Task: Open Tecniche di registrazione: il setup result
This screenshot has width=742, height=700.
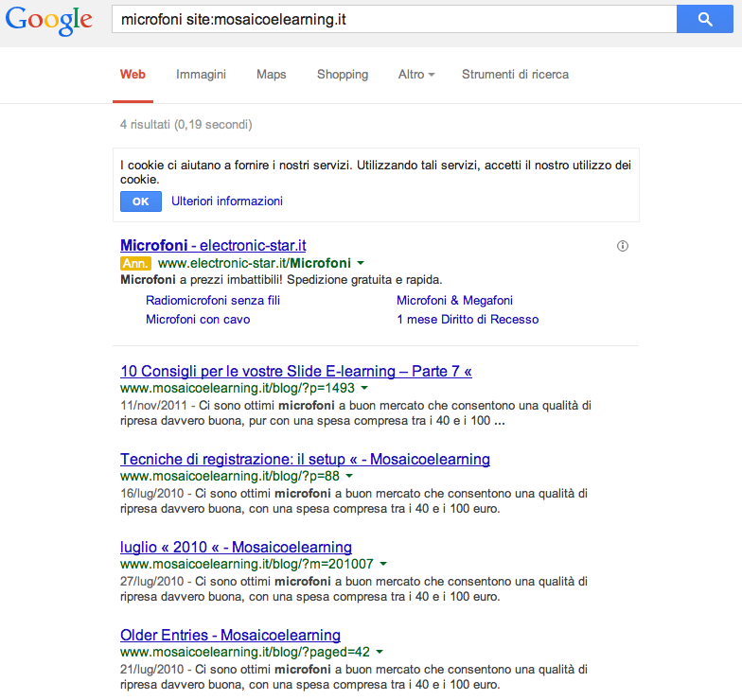Action: click(305, 460)
